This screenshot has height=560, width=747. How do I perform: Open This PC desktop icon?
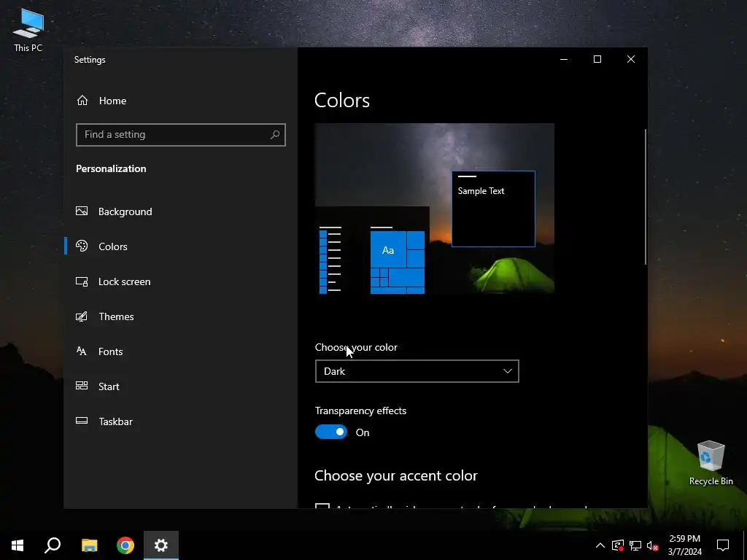pos(28,29)
